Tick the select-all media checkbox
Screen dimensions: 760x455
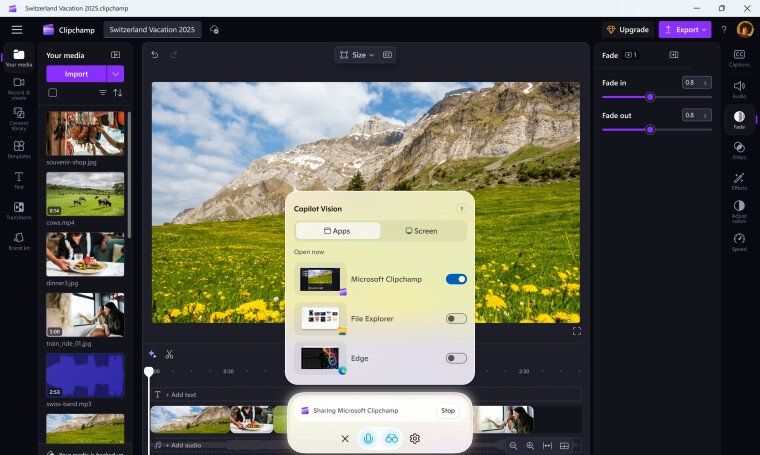(53, 93)
